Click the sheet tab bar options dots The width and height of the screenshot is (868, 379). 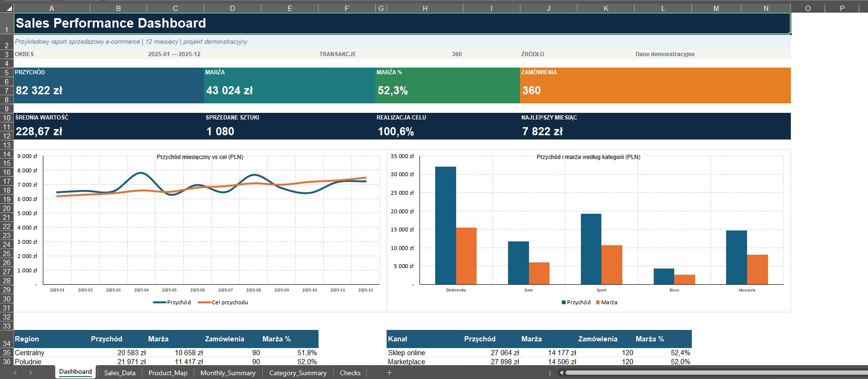pos(550,373)
